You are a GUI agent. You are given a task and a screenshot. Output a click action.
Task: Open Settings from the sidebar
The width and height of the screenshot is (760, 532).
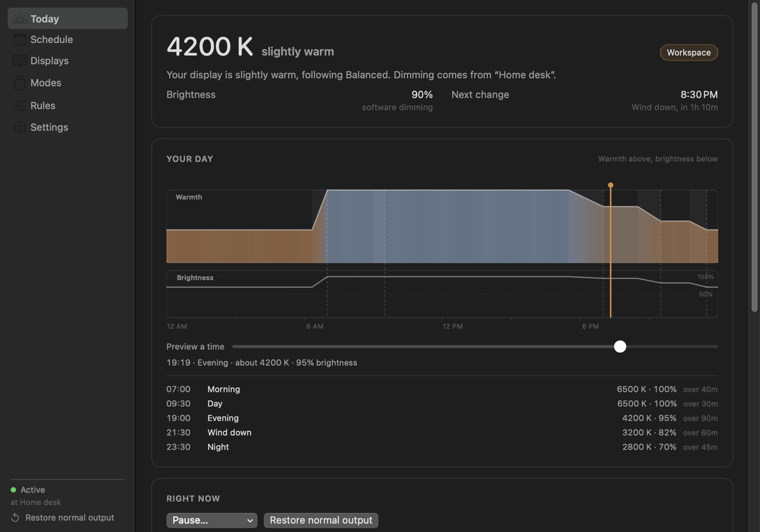(x=67, y=127)
